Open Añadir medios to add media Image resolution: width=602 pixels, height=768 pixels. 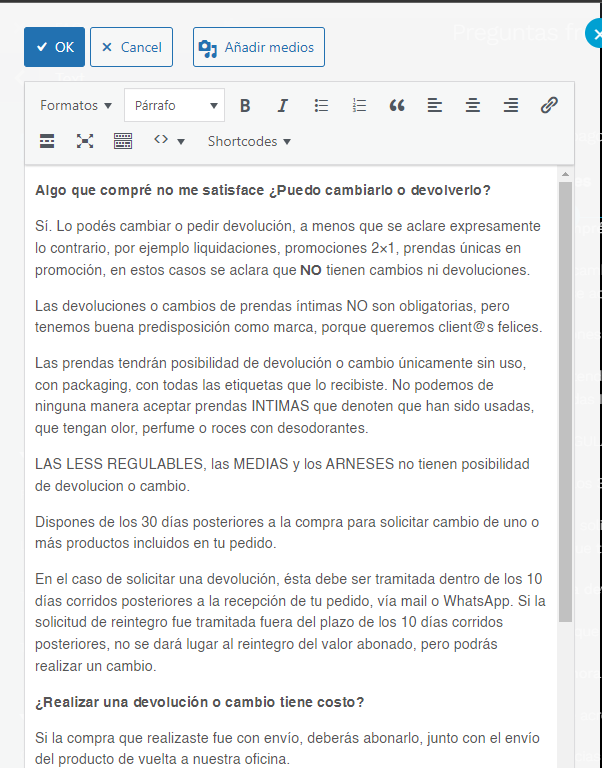point(259,47)
